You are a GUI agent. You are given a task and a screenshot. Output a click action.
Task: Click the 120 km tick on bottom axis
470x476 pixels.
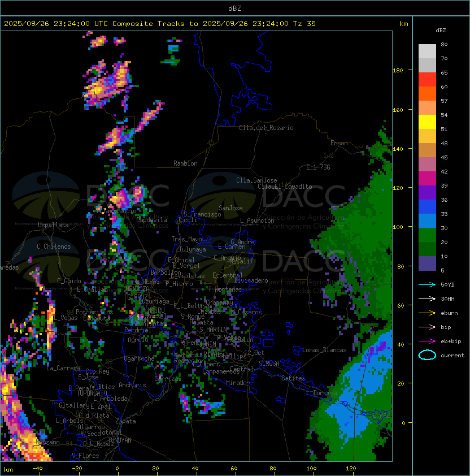pos(351,469)
